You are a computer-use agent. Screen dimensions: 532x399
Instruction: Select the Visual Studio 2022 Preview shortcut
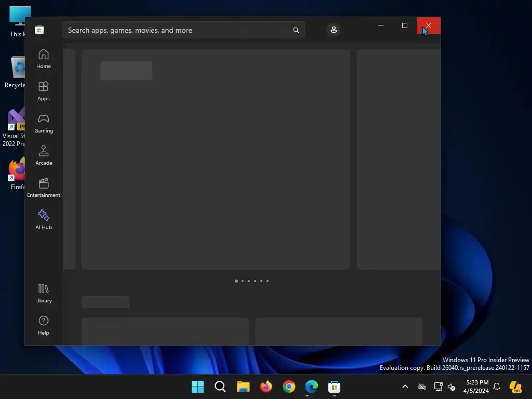click(14, 127)
